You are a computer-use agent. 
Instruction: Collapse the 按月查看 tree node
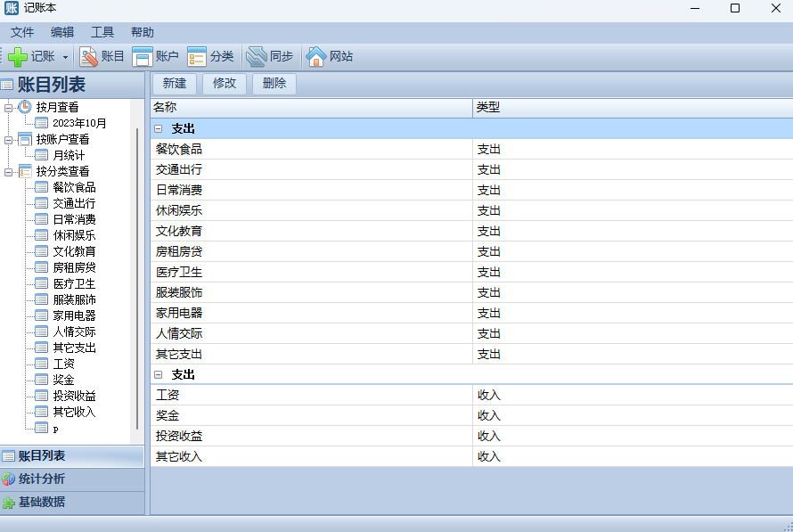pyautogui.click(x=9, y=107)
